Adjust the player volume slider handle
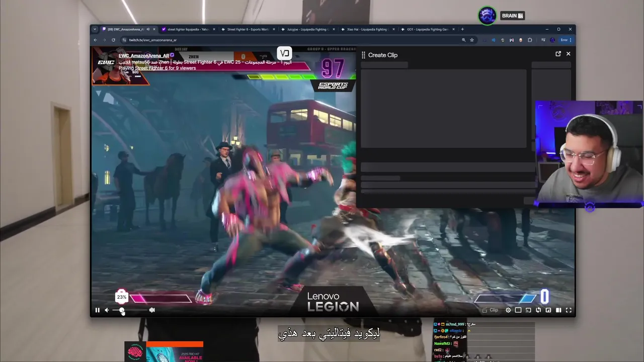 click(x=122, y=310)
